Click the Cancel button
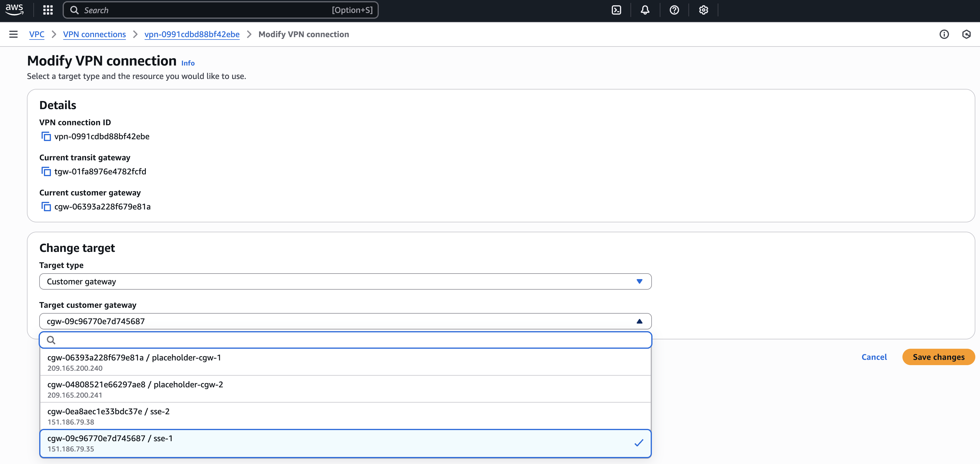Image resolution: width=980 pixels, height=464 pixels. click(x=874, y=357)
